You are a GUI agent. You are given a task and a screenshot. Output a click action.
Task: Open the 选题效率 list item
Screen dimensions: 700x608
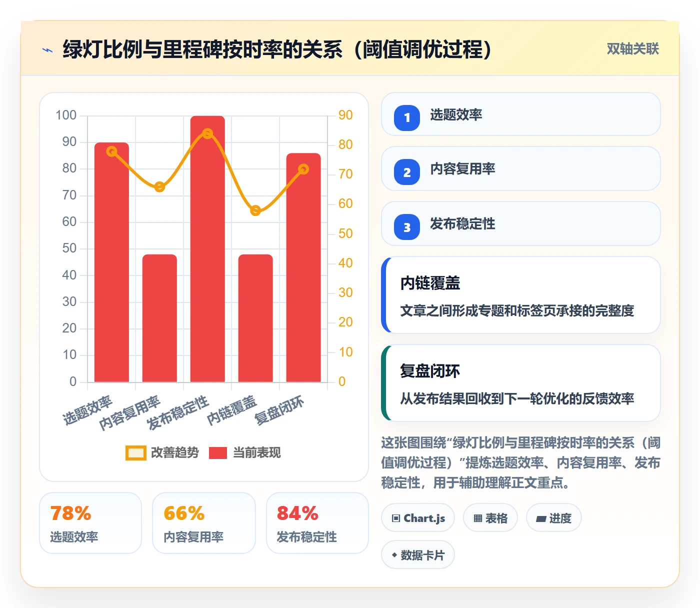[x=520, y=114]
